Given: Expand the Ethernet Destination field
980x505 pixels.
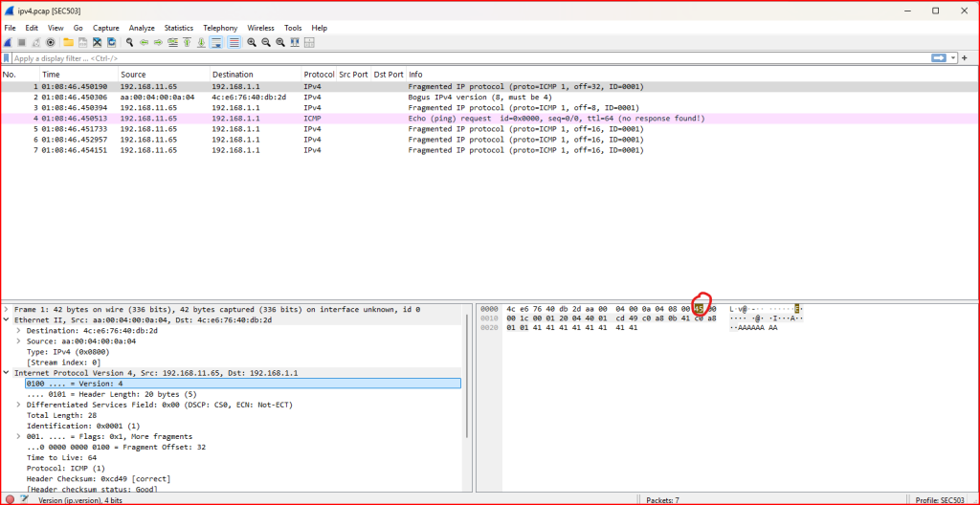Looking at the screenshot, I should pos(19,331).
